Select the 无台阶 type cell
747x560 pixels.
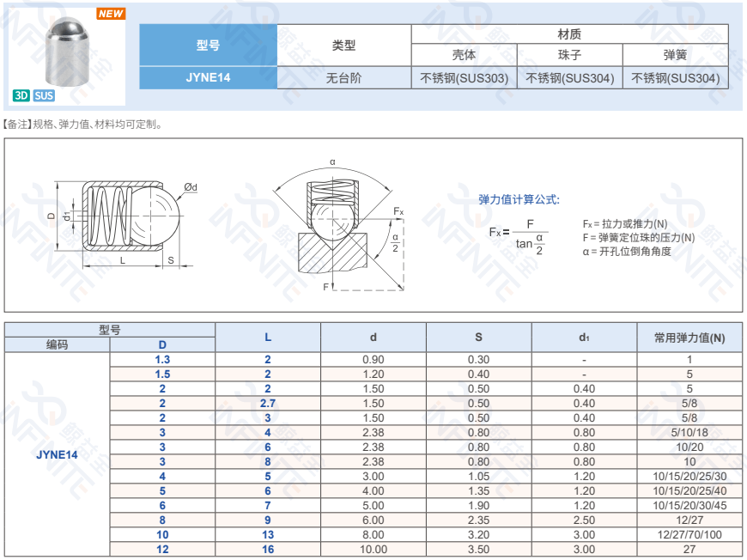343,77
